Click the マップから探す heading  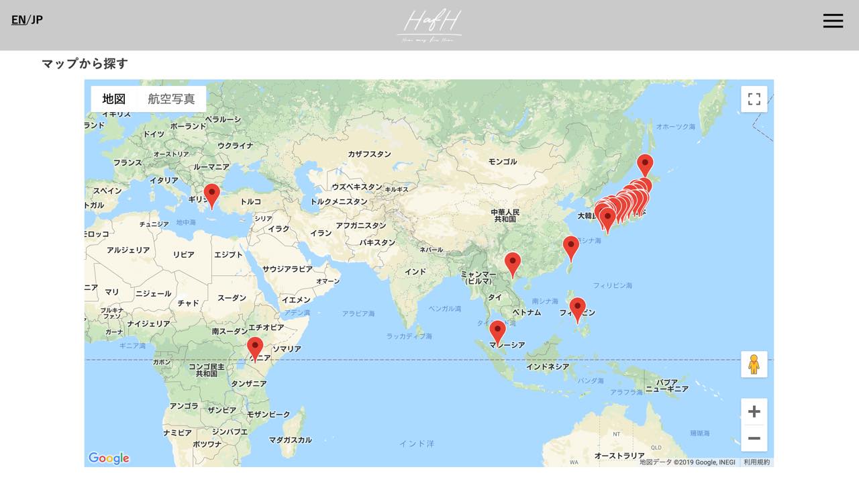pyautogui.click(x=85, y=64)
